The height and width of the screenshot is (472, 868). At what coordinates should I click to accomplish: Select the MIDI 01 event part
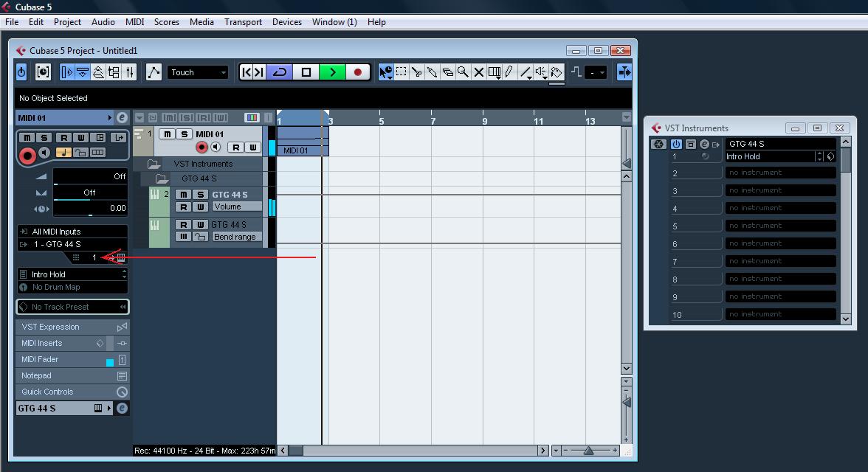coord(303,141)
